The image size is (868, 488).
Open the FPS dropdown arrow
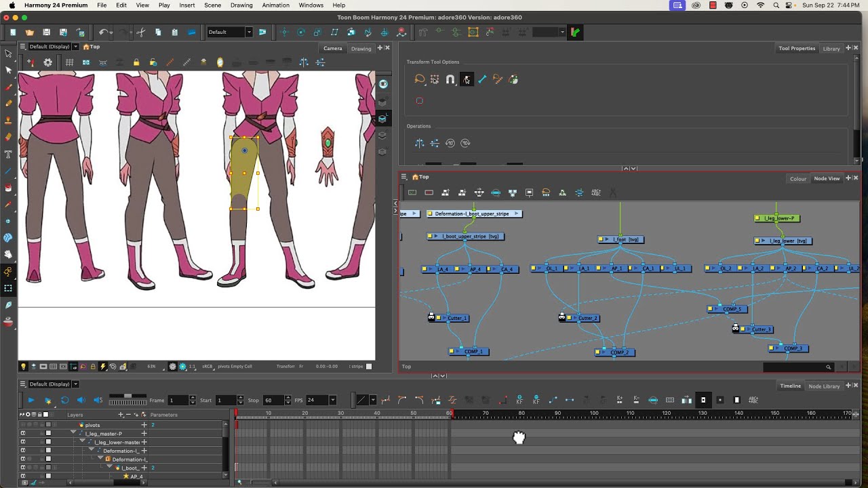coord(332,401)
